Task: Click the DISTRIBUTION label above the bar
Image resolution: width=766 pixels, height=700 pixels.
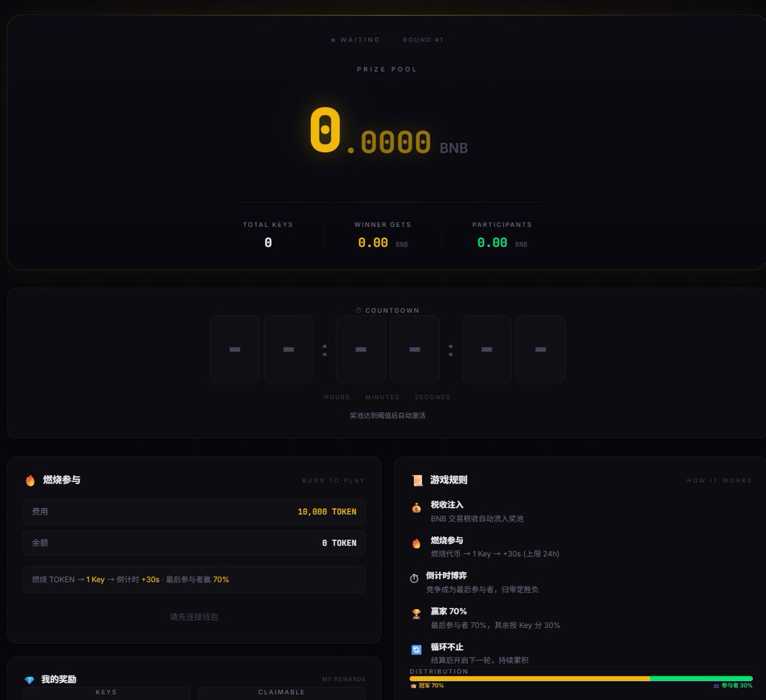Action: (x=439, y=671)
